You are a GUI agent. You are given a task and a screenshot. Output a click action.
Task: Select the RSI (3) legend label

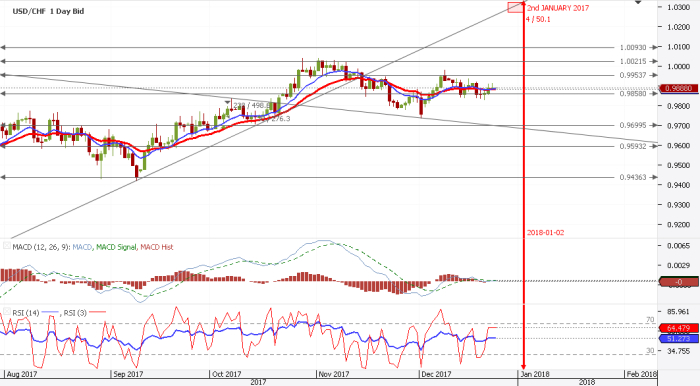tap(75, 313)
